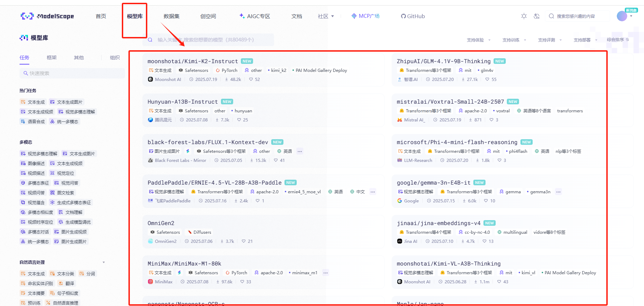Viewport: 644px width, 306px height.
Task: Open the MCP广场 page
Action: tap(365, 16)
